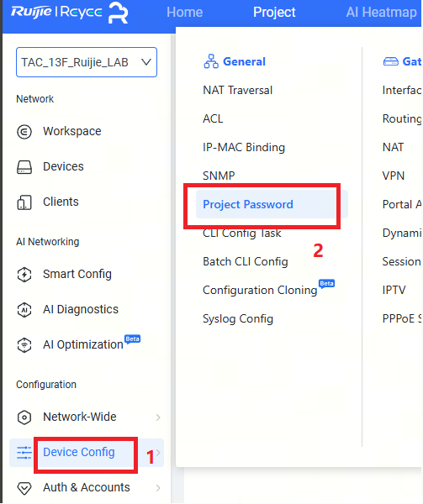The height and width of the screenshot is (504, 423).
Task: Open the TAC_13F_Ruijie_LAB project dropdown
Action: pos(87,62)
